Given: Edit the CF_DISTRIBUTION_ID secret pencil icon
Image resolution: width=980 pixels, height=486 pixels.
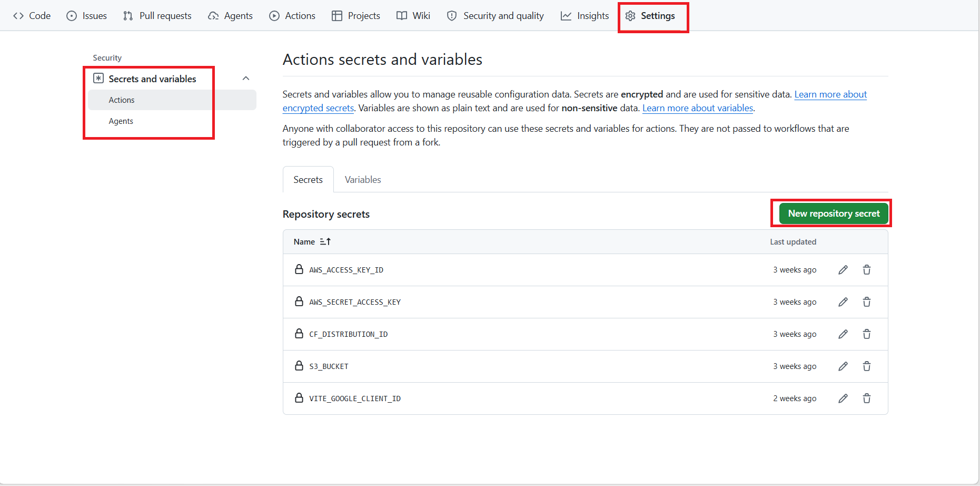Looking at the screenshot, I should pos(843,334).
